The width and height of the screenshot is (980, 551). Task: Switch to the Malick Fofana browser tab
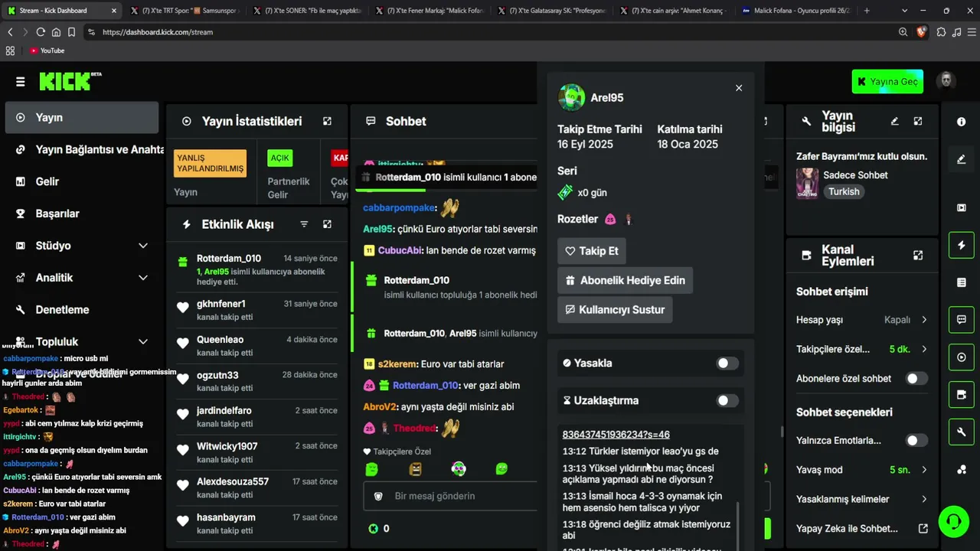(x=795, y=11)
